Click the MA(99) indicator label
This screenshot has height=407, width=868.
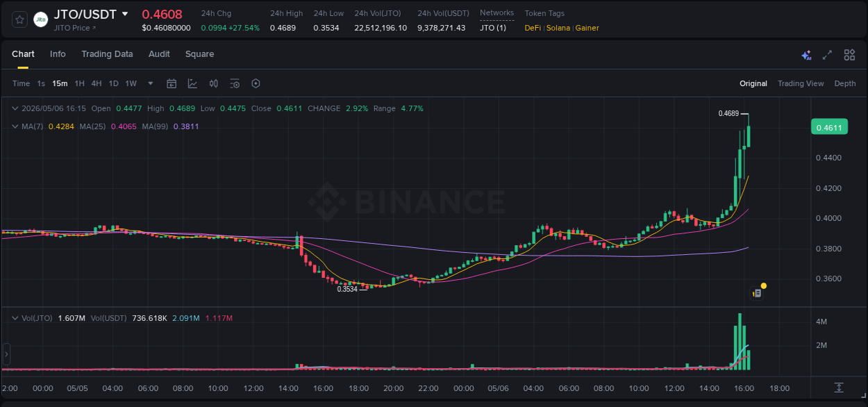click(x=156, y=126)
